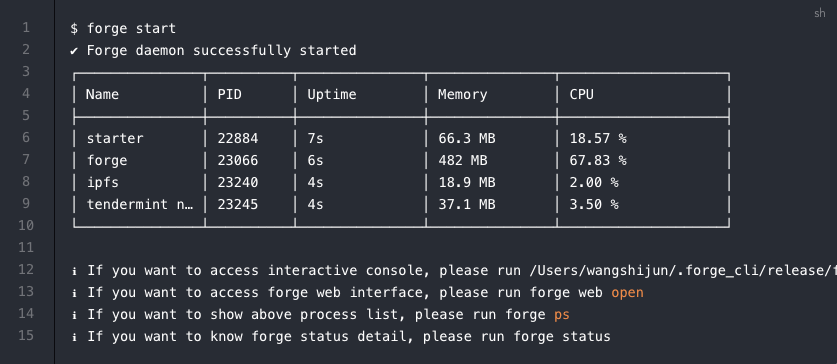Click the info icon before process list message
The height and width of the screenshot is (364, 837).
click(x=74, y=315)
